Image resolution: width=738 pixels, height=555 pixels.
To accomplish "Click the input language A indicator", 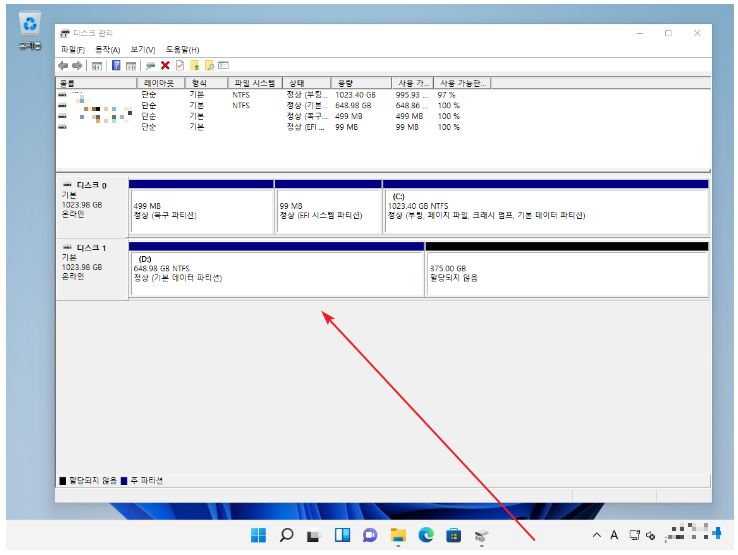I will (x=614, y=535).
